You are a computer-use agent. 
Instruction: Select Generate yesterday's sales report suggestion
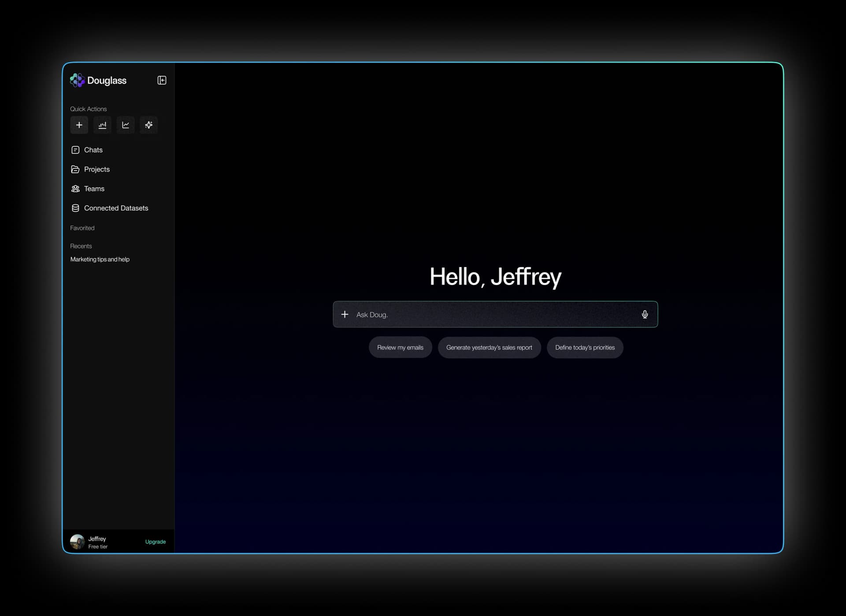pyautogui.click(x=489, y=348)
